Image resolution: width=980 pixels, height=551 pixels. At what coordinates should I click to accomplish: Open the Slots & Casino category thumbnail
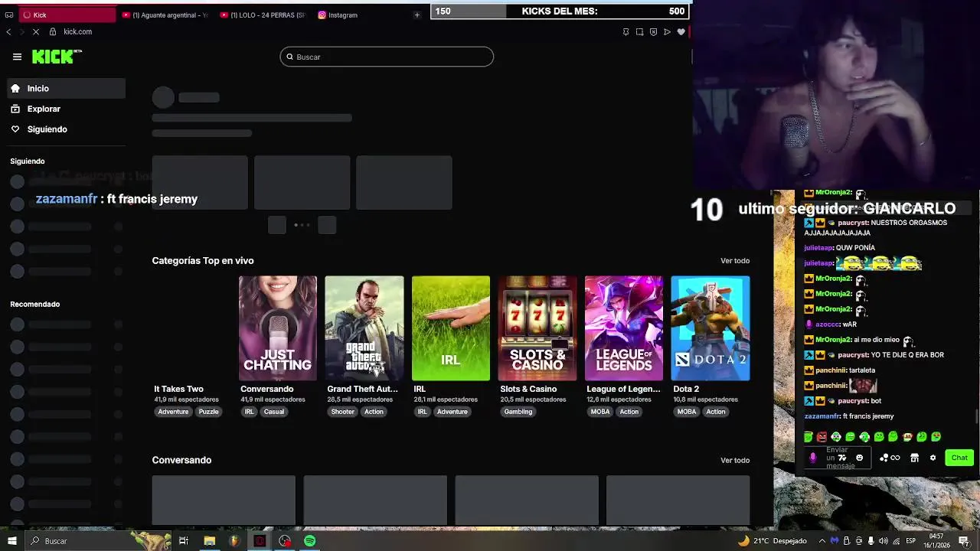[x=537, y=328]
